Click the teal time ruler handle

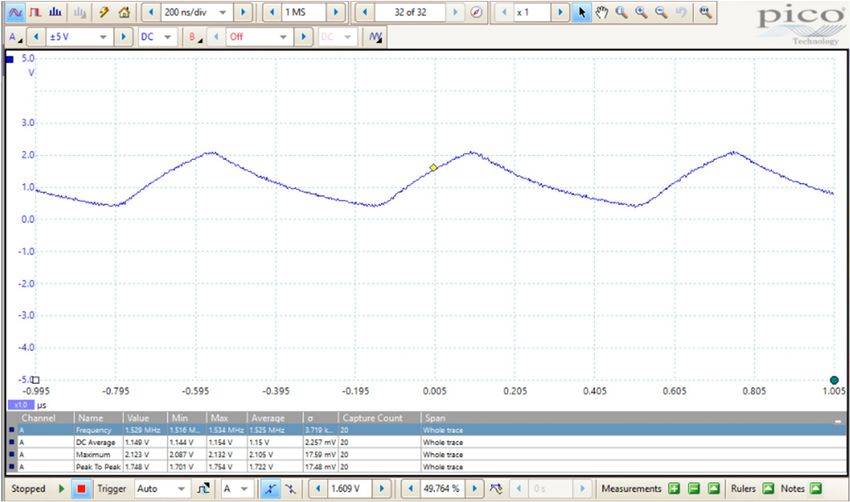(x=834, y=380)
